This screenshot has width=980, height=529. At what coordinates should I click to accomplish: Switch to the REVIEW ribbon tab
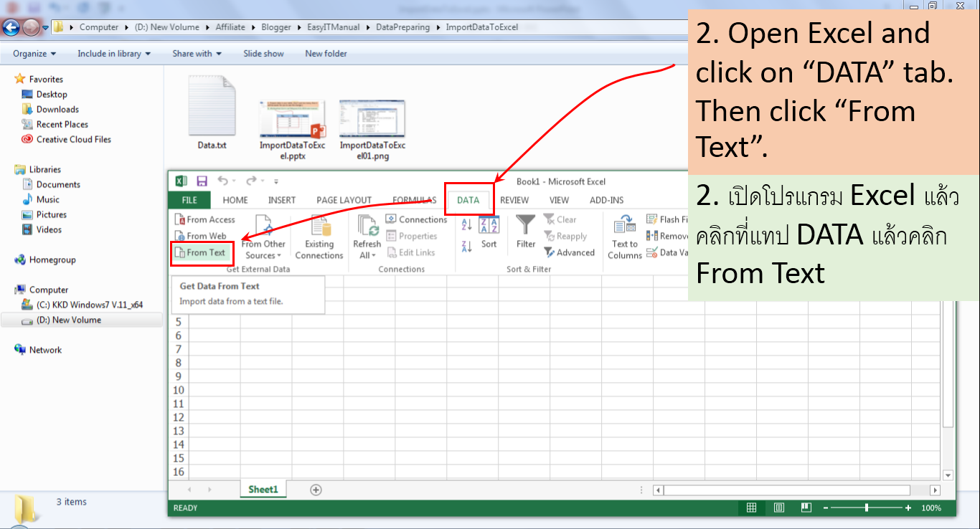514,200
